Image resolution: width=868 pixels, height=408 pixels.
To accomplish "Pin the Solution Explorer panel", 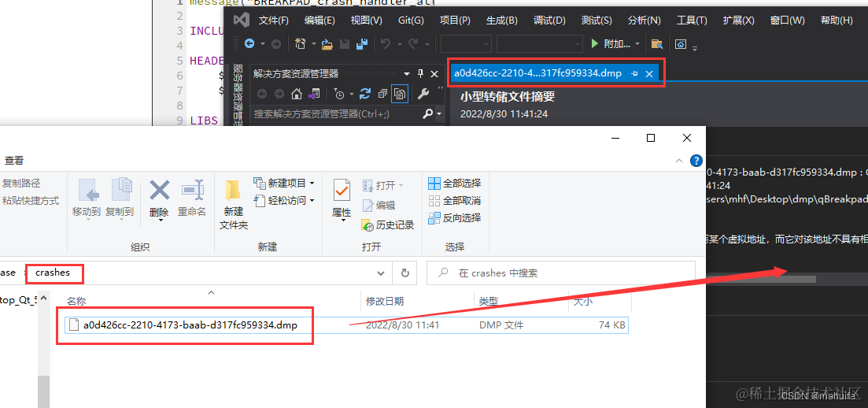I will click(421, 74).
